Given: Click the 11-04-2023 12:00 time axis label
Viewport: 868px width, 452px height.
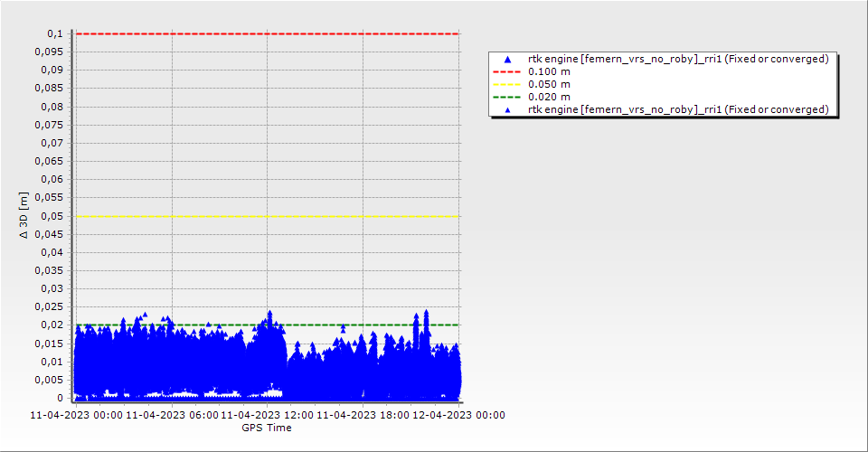Looking at the screenshot, I should point(267,415).
